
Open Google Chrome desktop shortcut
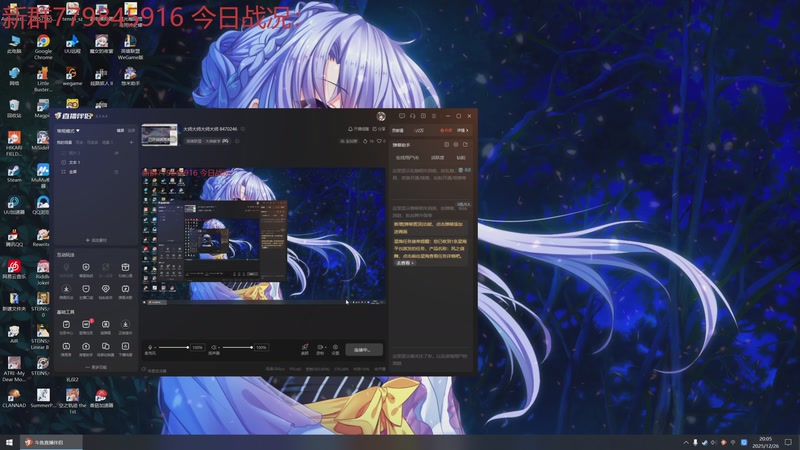43,48
